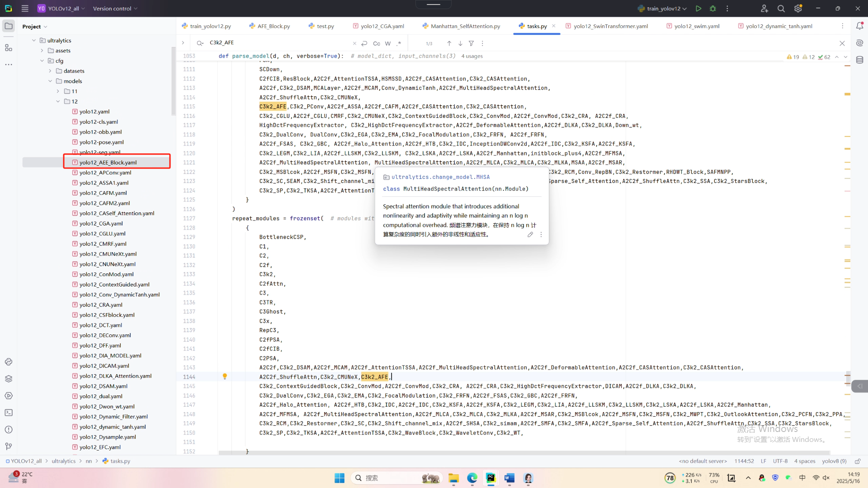Click the Debug bug icon

pyautogui.click(x=713, y=9)
